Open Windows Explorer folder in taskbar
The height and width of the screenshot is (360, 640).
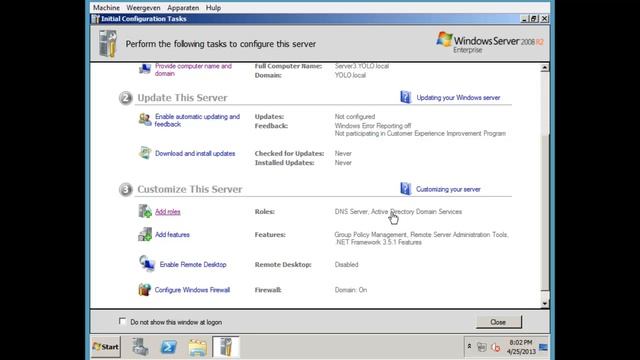(x=198, y=347)
